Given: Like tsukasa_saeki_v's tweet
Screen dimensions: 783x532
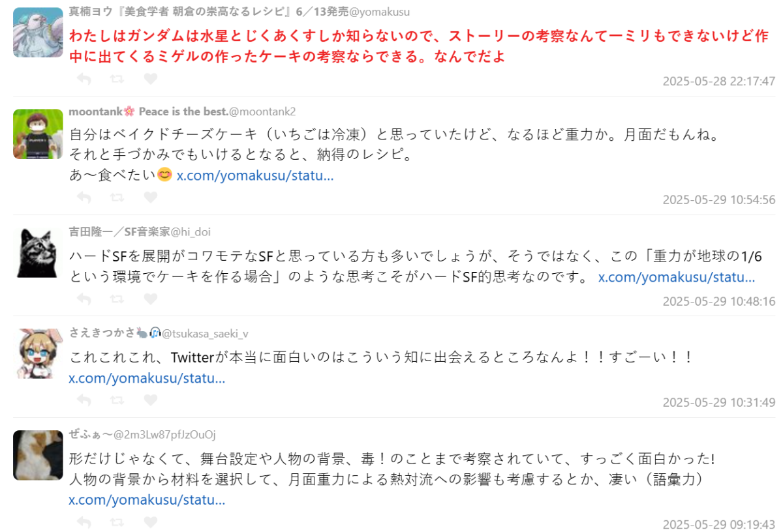Looking at the screenshot, I should [x=150, y=400].
